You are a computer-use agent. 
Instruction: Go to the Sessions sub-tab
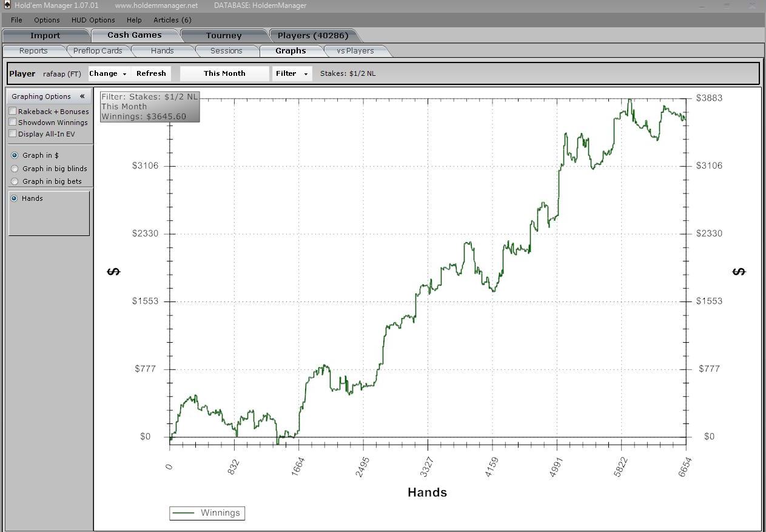click(x=226, y=51)
